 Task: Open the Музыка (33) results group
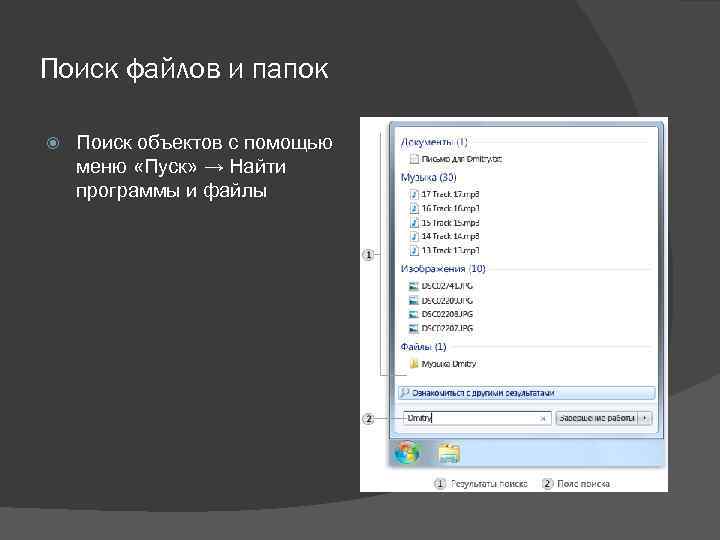point(428,177)
